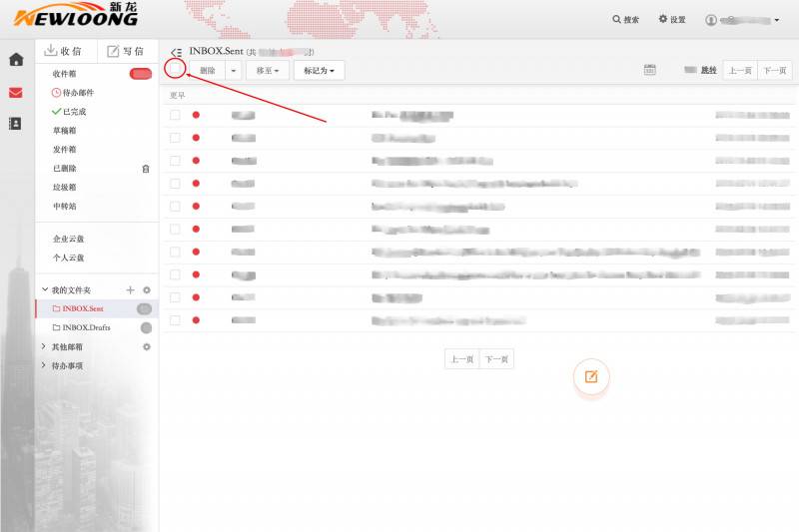Tick the select-all checkbox in toolbar
Image resolution: width=799 pixels, height=532 pixels.
pos(175,70)
